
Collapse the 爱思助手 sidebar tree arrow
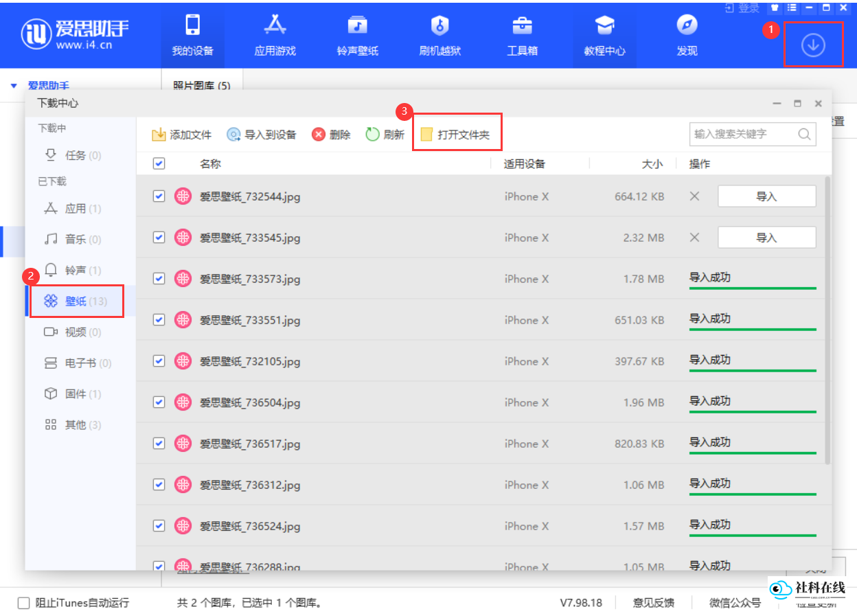click(14, 86)
